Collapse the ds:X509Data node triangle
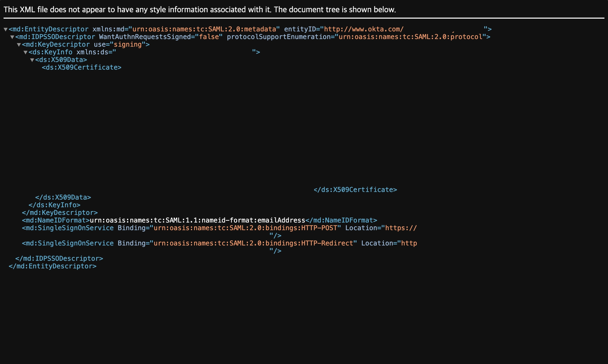Screen dimensions: 608x364 [x=32, y=60]
